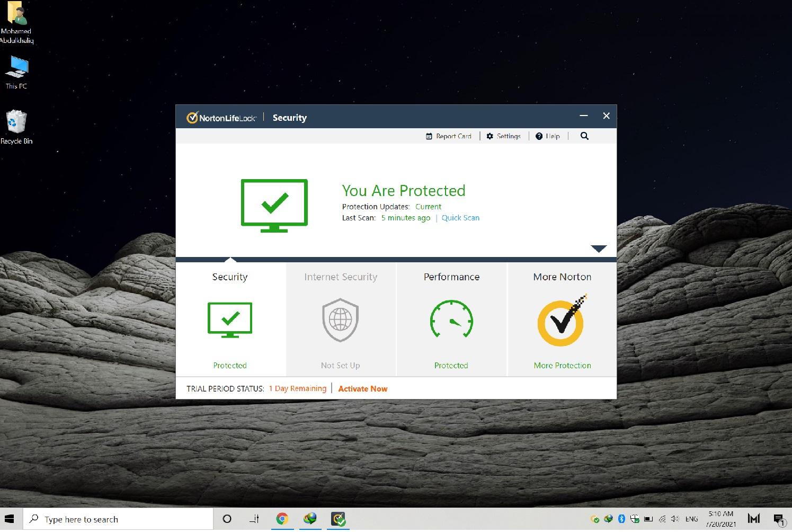
Task: Click the Windows Security shield tray icon
Action: click(x=635, y=519)
